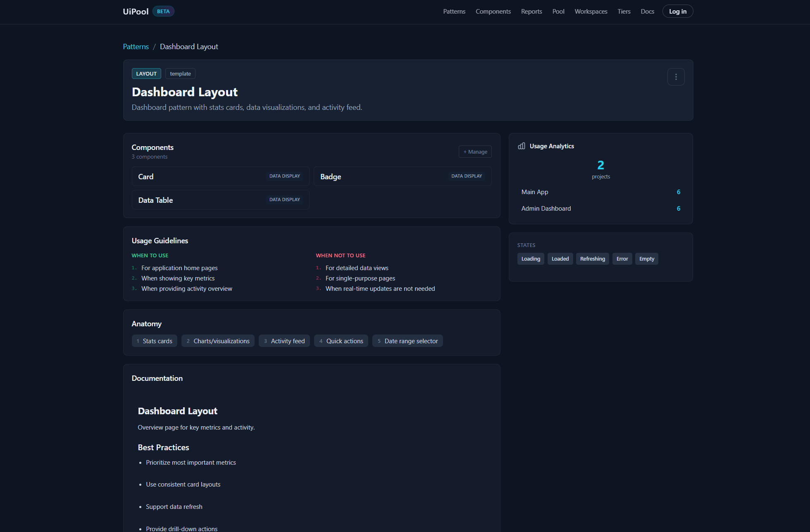Click the LAYOUT tag
Image resolution: width=810 pixels, height=532 pixels.
click(146, 74)
